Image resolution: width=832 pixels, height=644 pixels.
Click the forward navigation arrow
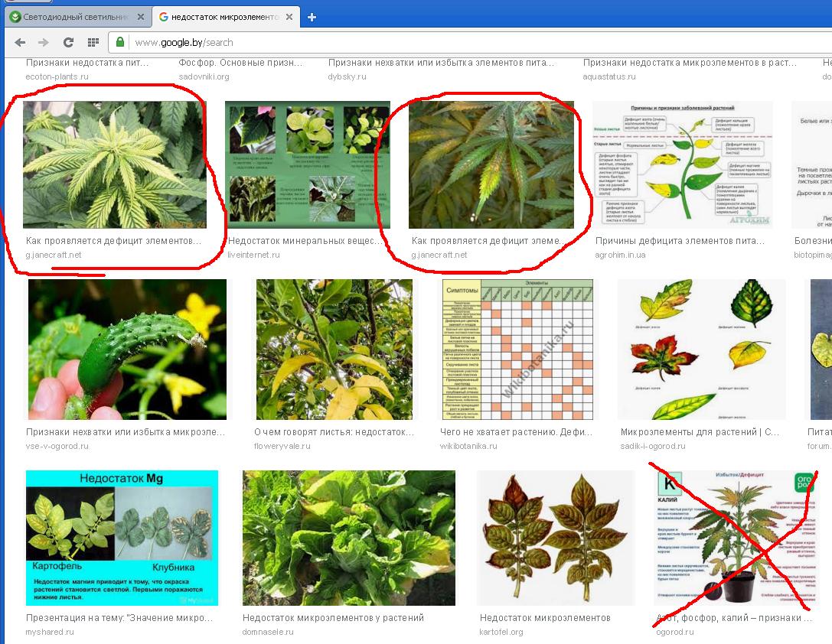pos(43,43)
